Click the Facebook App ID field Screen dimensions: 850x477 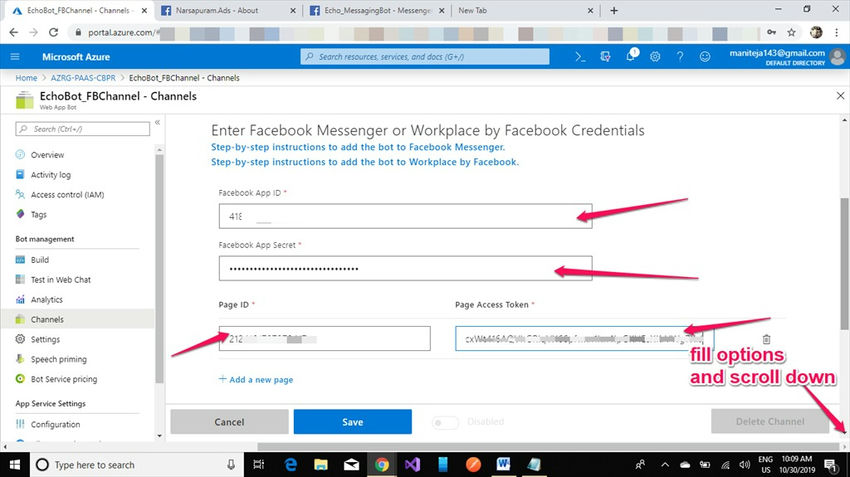[x=405, y=216]
